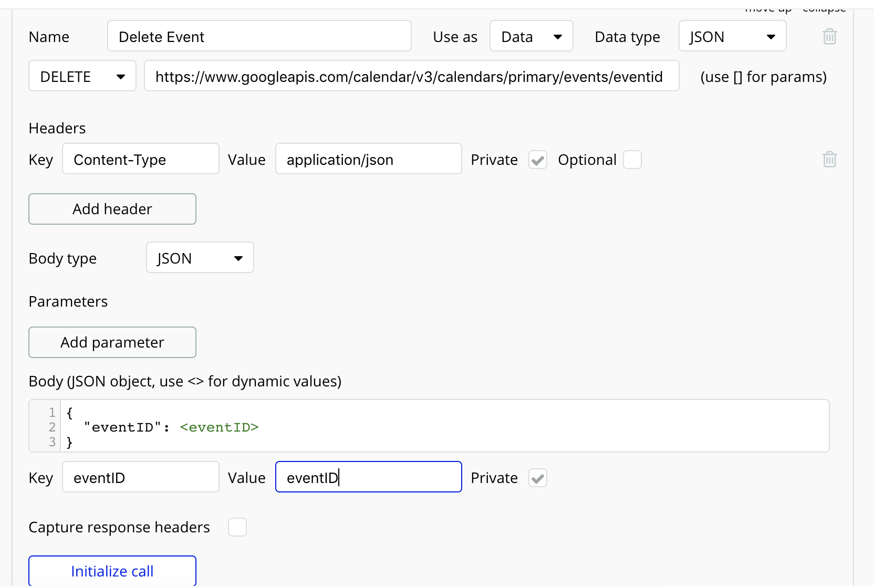Toggle Private checkbox for eventID parameter
The height and width of the screenshot is (588, 874).
click(x=537, y=478)
